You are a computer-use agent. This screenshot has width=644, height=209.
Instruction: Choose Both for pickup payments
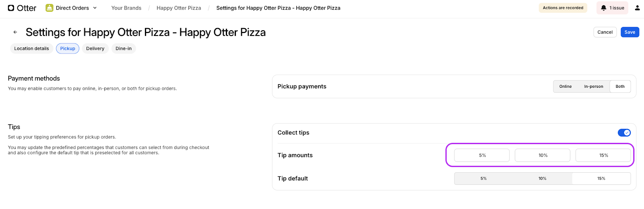click(620, 87)
